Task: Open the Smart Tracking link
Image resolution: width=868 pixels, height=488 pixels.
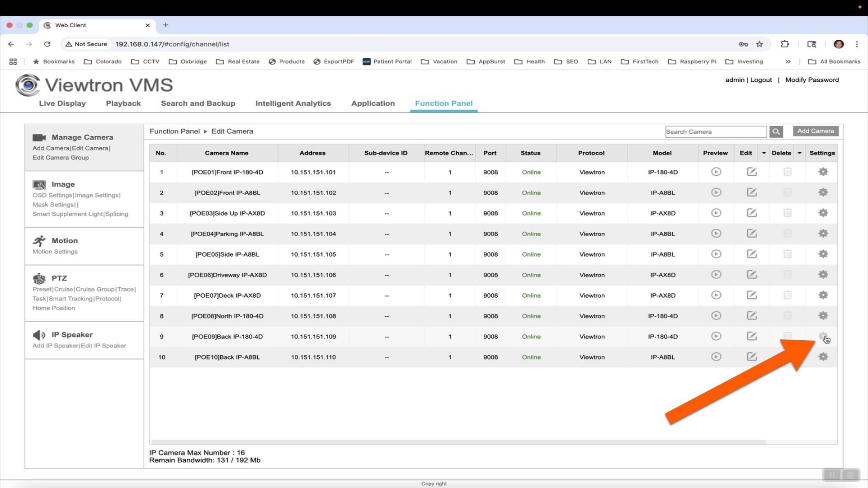Action: pos(71,299)
